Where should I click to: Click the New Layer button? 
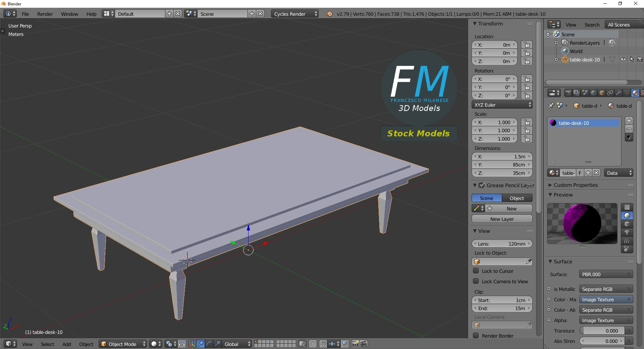[502, 219]
